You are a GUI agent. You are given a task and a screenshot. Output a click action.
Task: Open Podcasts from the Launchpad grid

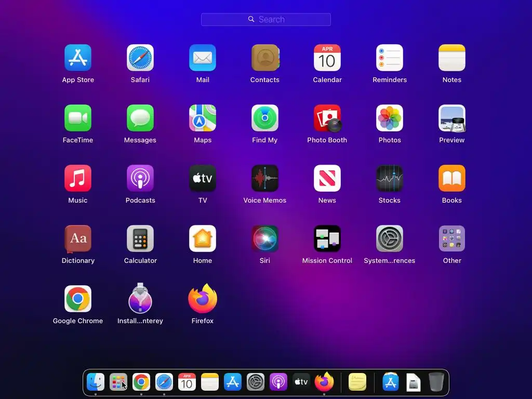pyautogui.click(x=140, y=178)
